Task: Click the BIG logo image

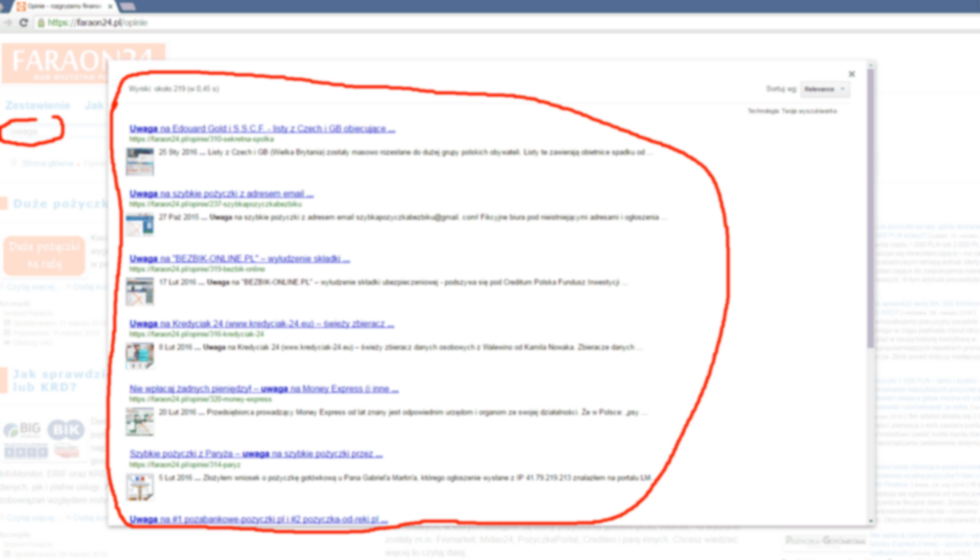Action: [x=22, y=430]
